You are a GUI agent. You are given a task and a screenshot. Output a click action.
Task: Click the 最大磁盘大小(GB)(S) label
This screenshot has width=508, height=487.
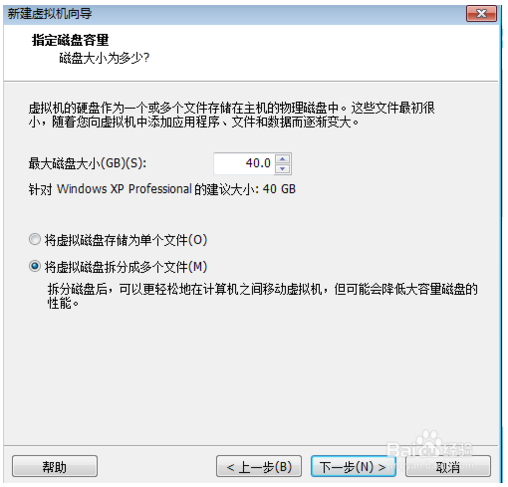[x=87, y=163]
